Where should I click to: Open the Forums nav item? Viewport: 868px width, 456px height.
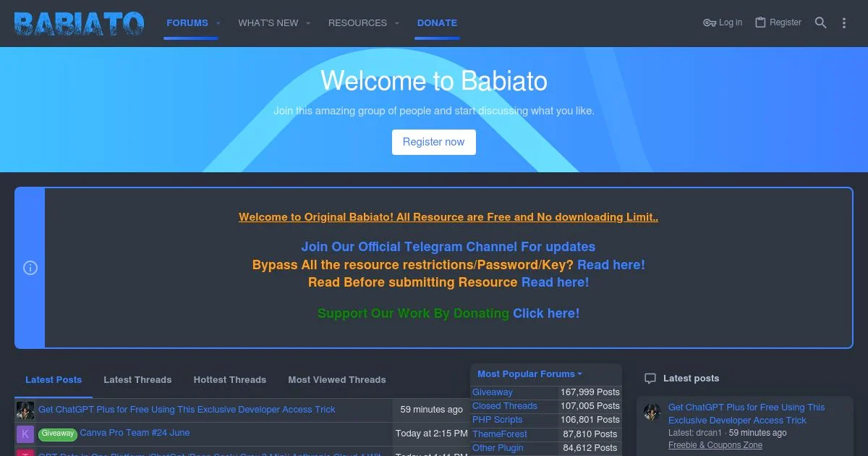[187, 23]
